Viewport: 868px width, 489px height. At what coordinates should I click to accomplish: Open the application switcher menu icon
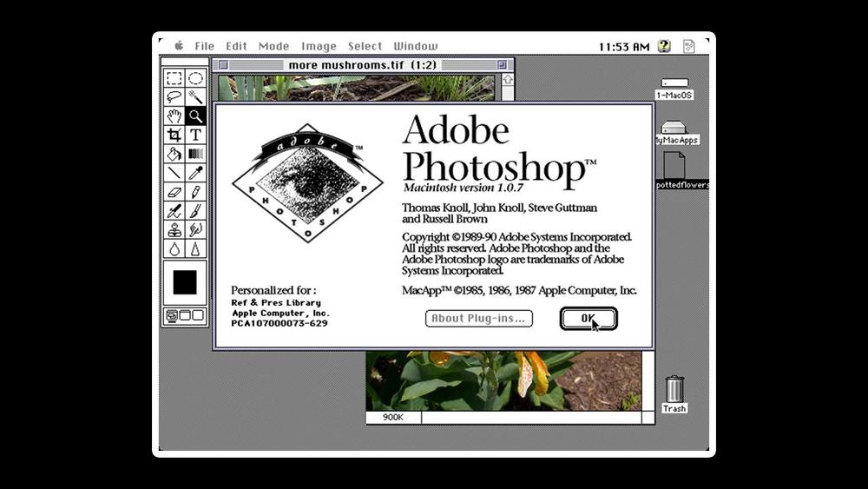tap(688, 46)
